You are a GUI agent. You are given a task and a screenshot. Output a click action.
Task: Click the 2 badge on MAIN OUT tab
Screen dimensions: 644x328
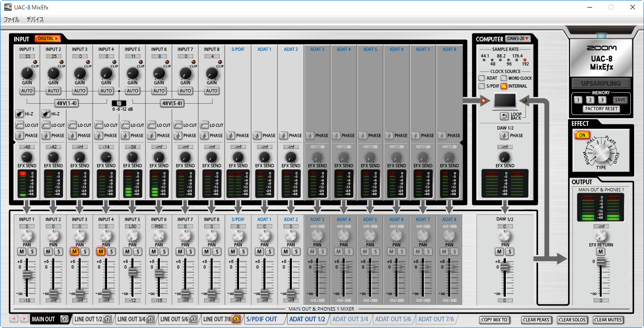pos(64,320)
